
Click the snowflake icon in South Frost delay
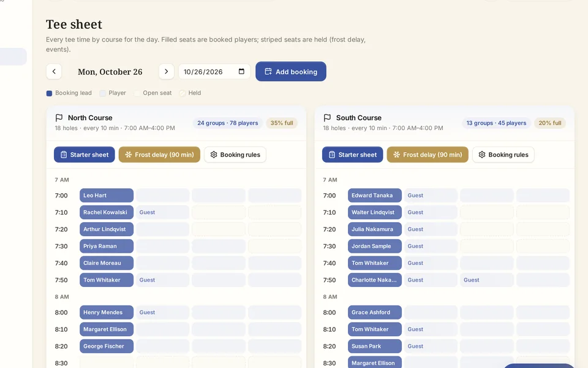[396, 155]
